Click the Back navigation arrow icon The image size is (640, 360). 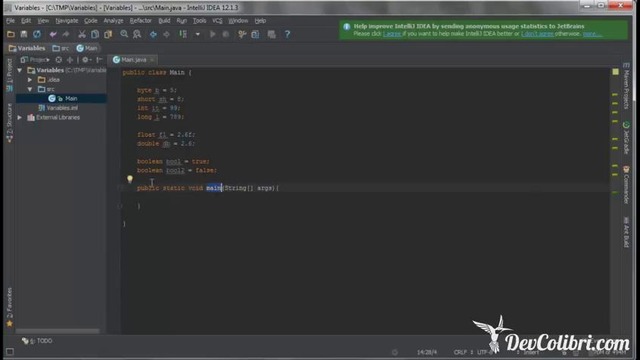tap(153, 34)
